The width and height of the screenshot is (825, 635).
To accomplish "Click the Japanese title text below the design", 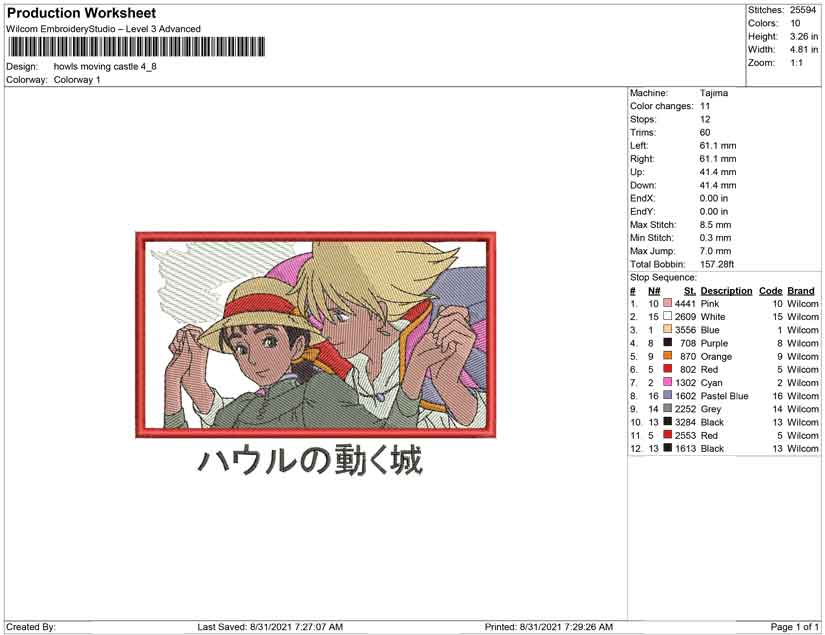I will [310, 461].
